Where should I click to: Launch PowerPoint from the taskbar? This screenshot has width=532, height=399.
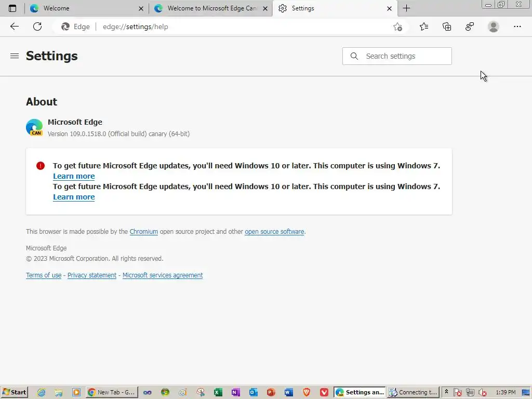click(271, 393)
